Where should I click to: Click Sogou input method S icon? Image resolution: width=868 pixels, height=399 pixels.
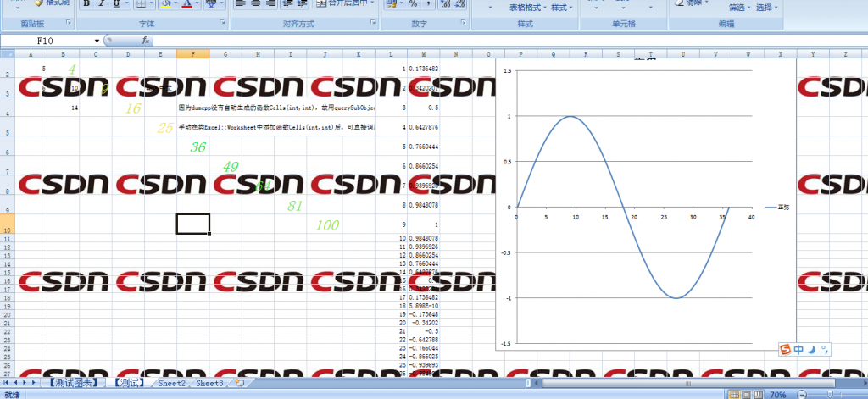pos(785,349)
